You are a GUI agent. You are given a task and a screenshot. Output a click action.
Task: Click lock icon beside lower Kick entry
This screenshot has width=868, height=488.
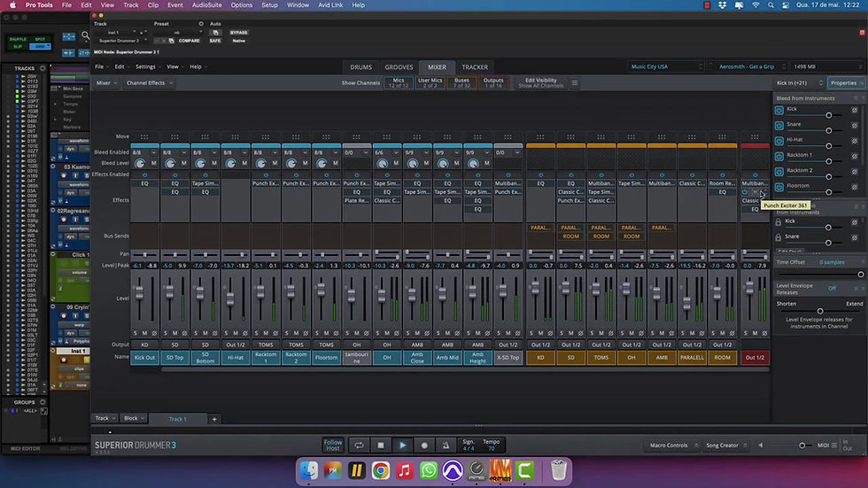click(779, 222)
